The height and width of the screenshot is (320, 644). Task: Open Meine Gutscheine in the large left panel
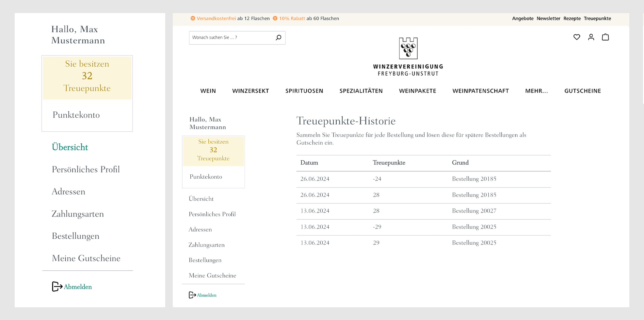tap(86, 258)
